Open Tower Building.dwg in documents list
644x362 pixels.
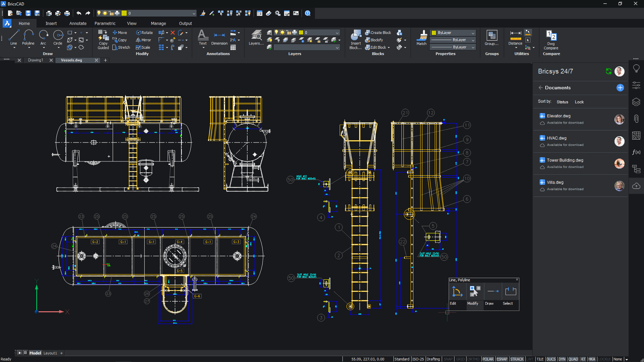coord(565,160)
